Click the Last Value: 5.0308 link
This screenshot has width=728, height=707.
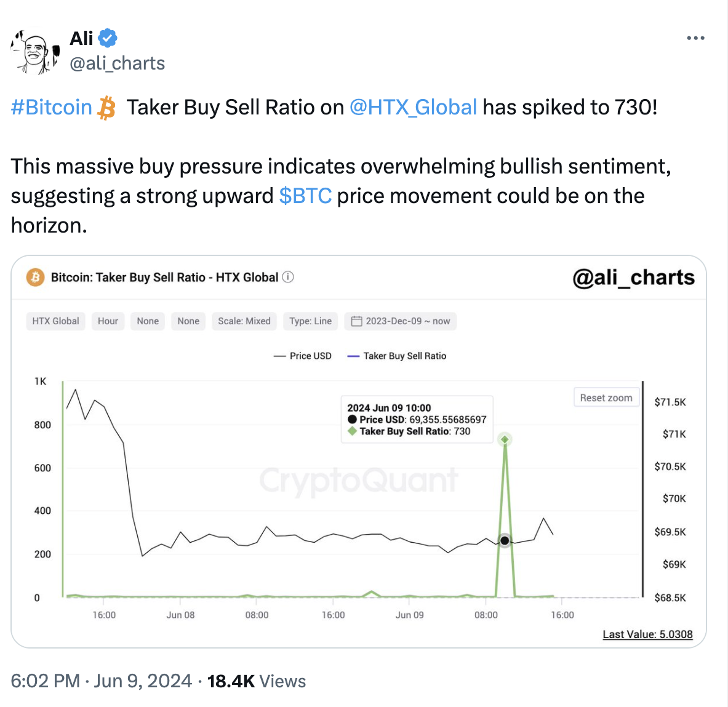(647, 634)
